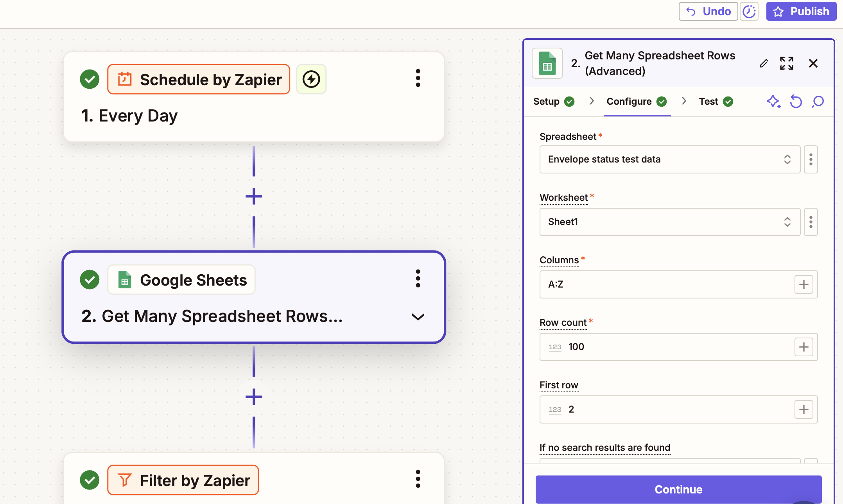
Task: Open the Spreadsheet field options menu
Action: (x=811, y=159)
